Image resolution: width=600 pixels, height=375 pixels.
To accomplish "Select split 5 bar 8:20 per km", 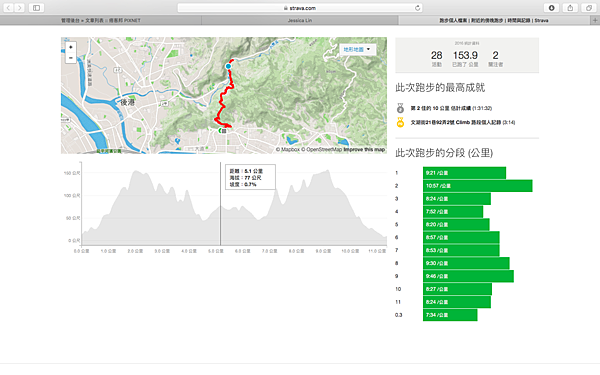I will [x=456, y=224].
